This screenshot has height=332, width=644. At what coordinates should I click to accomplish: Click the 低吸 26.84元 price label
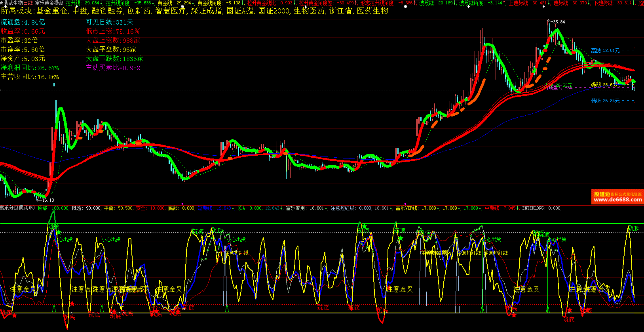(x=605, y=101)
